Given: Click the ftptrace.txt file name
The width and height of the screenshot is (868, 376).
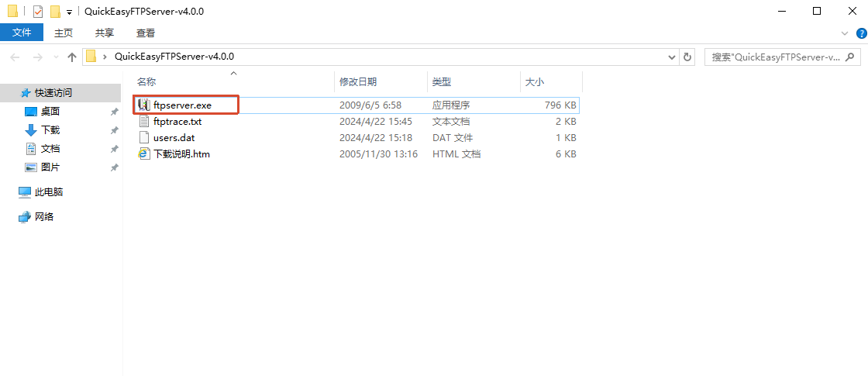Looking at the screenshot, I should coord(177,121).
